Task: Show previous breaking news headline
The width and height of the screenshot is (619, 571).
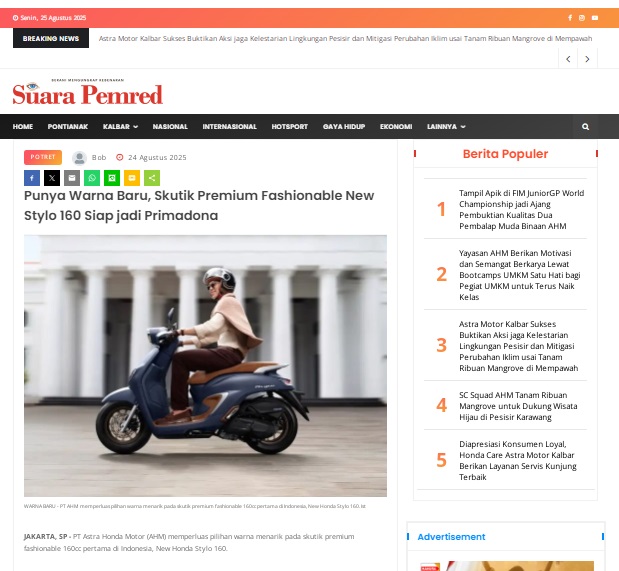Action: 568,59
